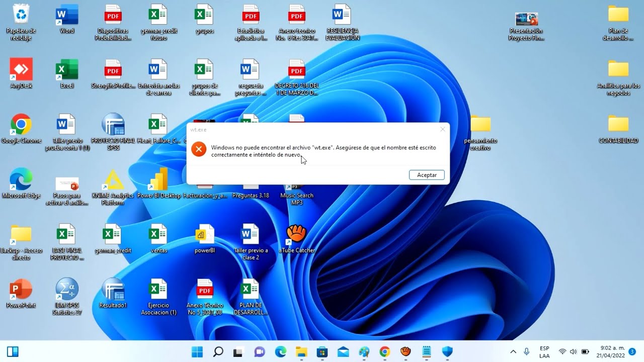Open File Explorer from the taskbar
The image size is (644, 362).
point(301,351)
